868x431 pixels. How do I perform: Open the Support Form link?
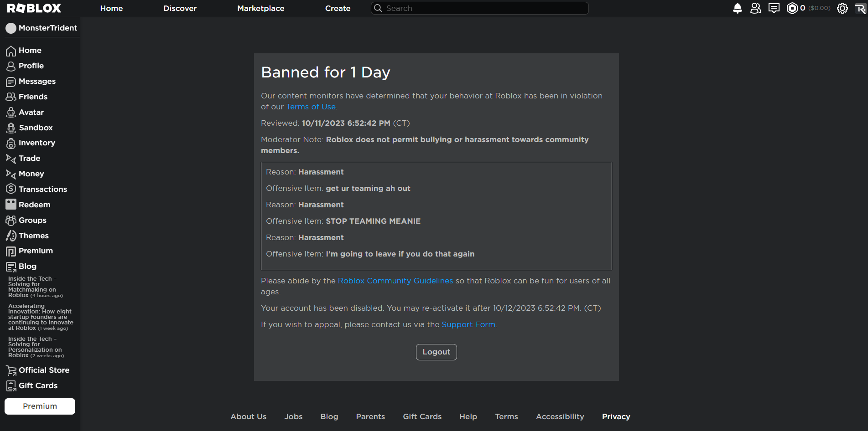tap(468, 324)
